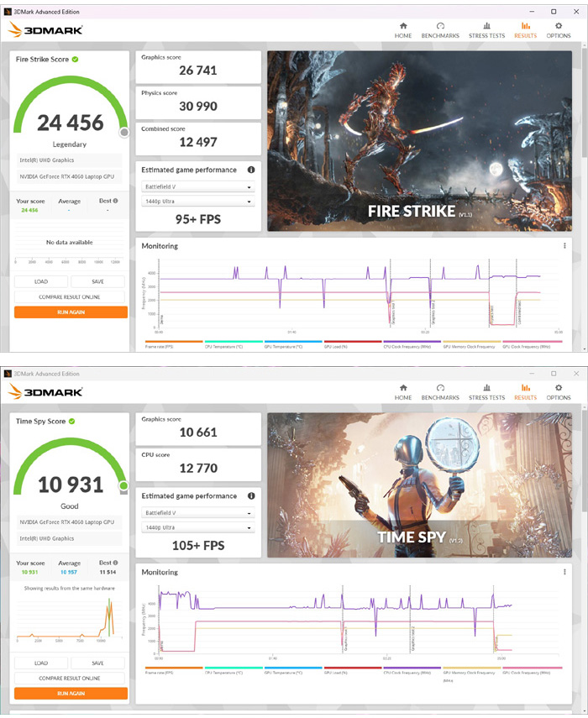Click green validation checkmark beside Fire Strike Score
The width and height of the screenshot is (588, 718).
coord(76,60)
